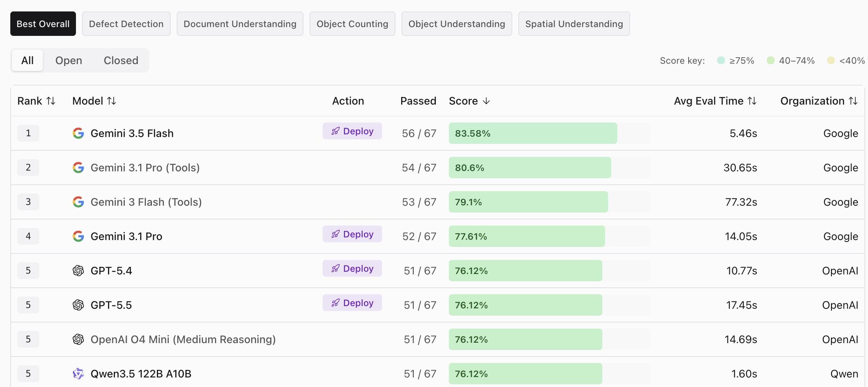The width and height of the screenshot is (868, 387).
Task: Open the Document Understanding tab
Action: (x=240, y=24)
